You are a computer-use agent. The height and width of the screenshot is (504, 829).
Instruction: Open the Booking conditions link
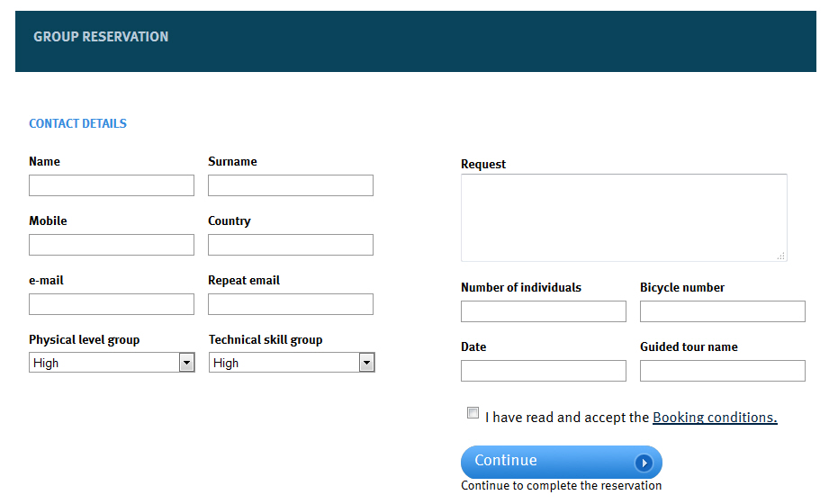(715, 418)
